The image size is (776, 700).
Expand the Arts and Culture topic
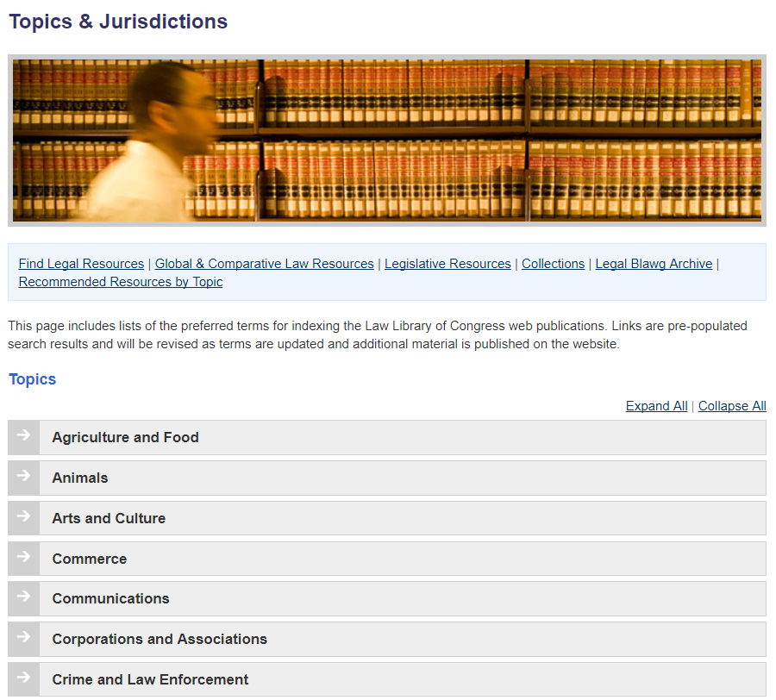coord(387,518)
